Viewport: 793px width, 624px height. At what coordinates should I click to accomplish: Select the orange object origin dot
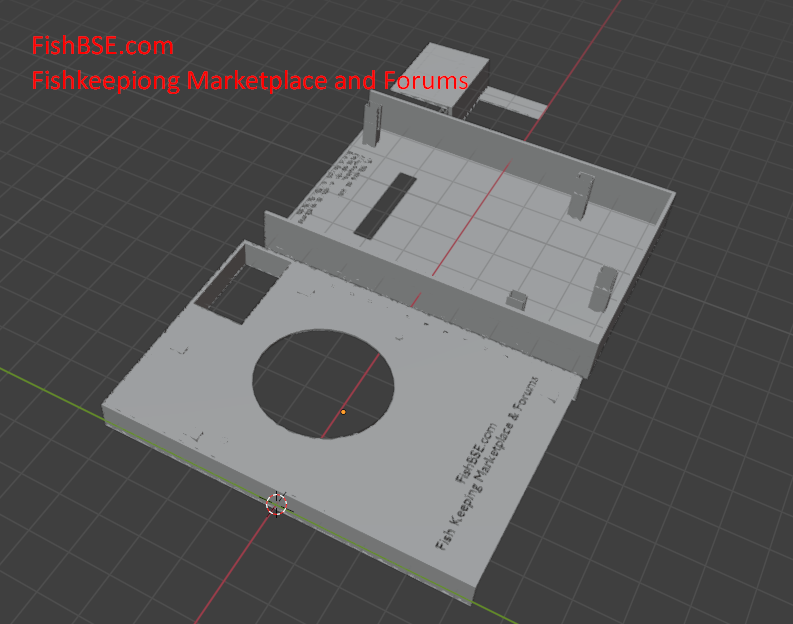click(343, 412)
